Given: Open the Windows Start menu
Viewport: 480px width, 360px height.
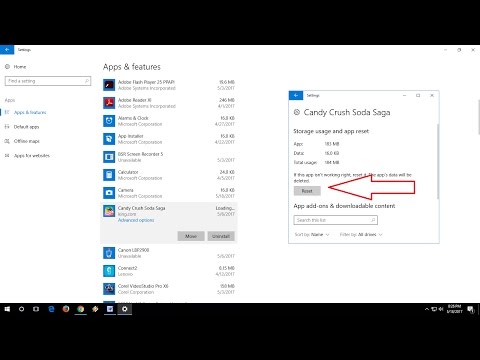Looking at the screenshot, I should click(x=7, y=309).
